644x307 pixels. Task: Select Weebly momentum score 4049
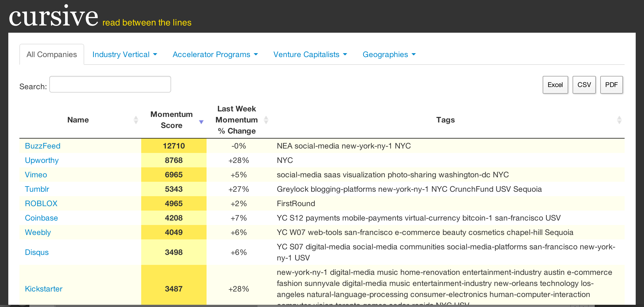(x=174, y=232)
